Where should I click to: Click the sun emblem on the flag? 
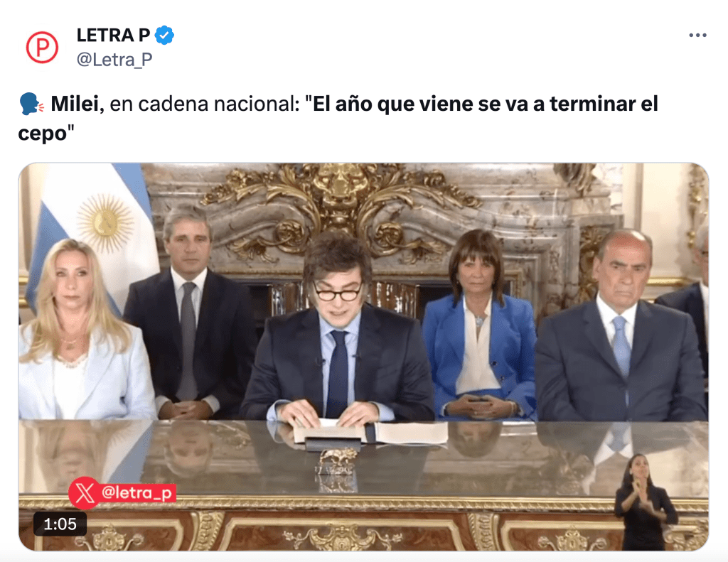106,223
